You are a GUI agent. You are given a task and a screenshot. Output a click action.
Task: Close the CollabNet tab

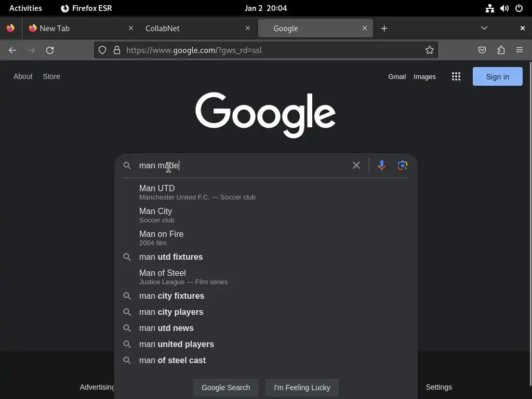pyautogui.click(x=248, y=28)
